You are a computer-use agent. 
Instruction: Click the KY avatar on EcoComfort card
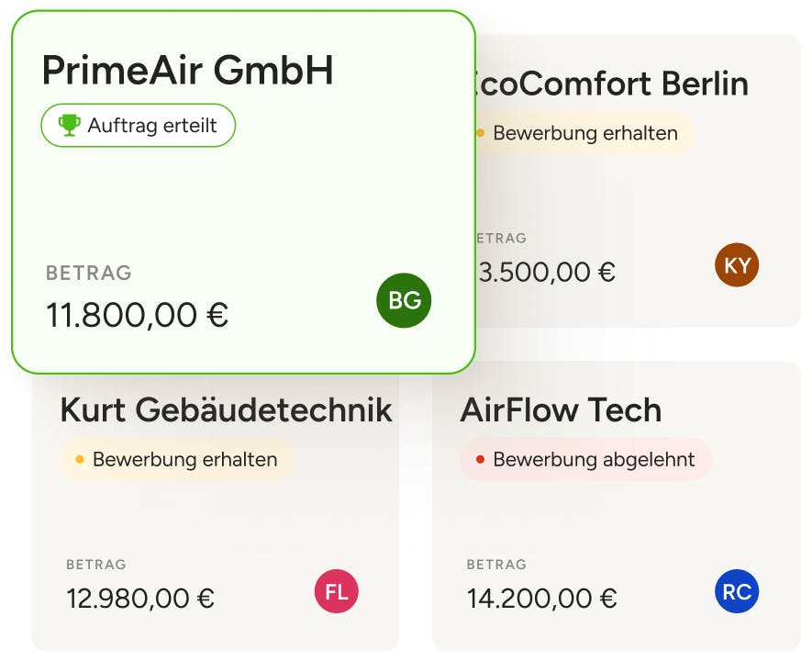click(x=737, y=264)
